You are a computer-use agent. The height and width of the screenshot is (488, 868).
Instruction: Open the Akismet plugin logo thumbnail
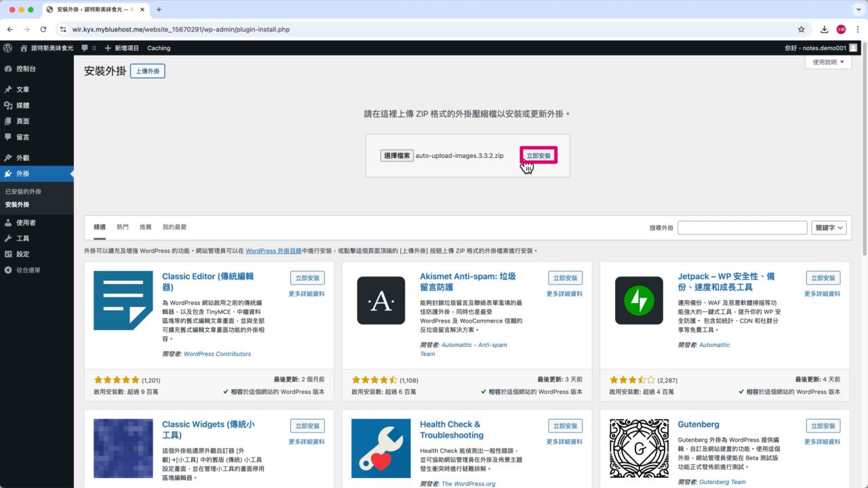pyautogui.click(x=381, y=300)
